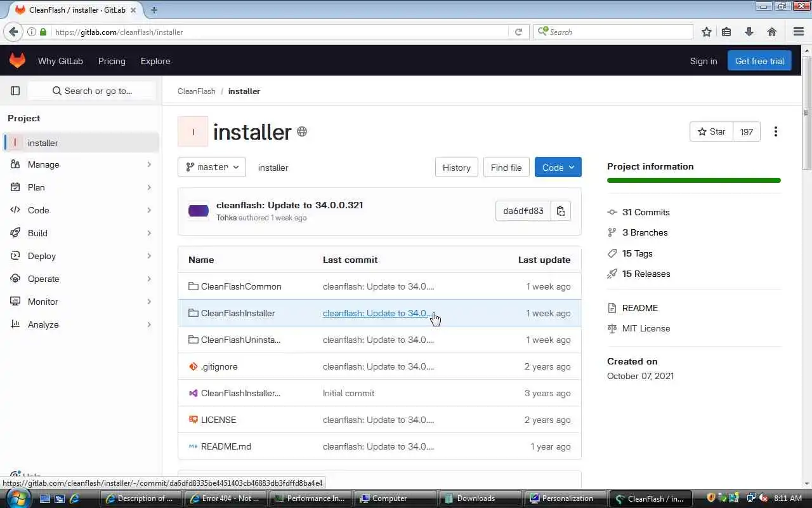Open Why GitLab in top navigation
This screenshot has height=508, width=812.
[60, 61]
